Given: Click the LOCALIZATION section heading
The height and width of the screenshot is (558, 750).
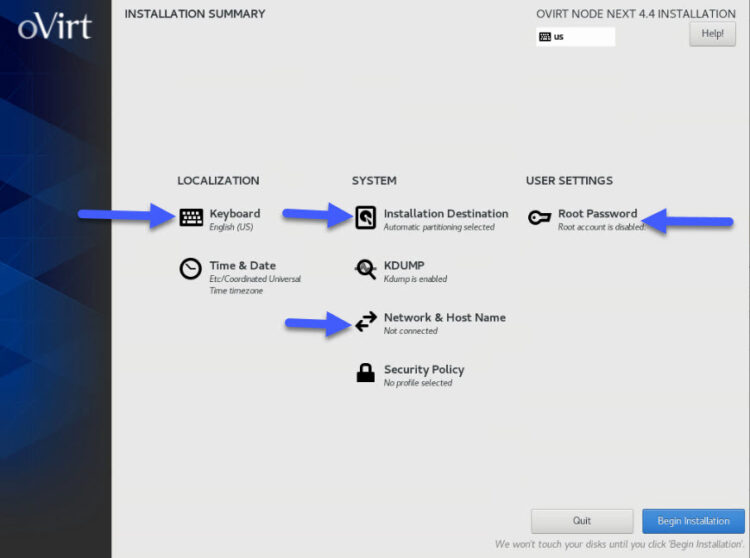Looking at the screenshot, I should pyautogui.click(x=218, y=181).
